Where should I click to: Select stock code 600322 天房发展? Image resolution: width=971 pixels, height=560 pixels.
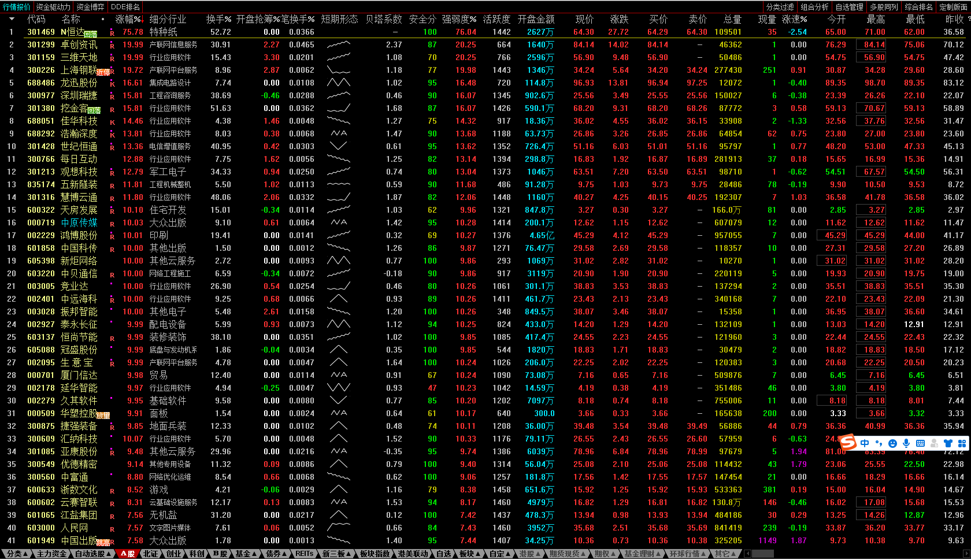(41, 210)
